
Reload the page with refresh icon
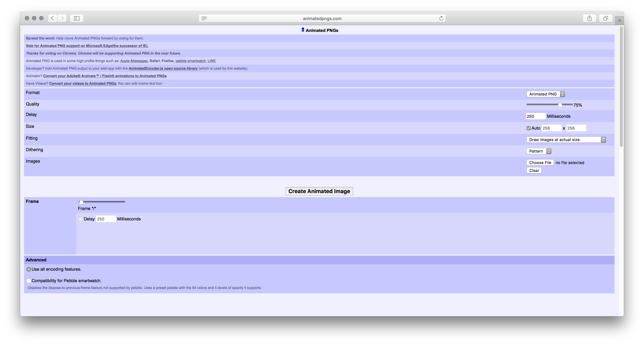441,18
